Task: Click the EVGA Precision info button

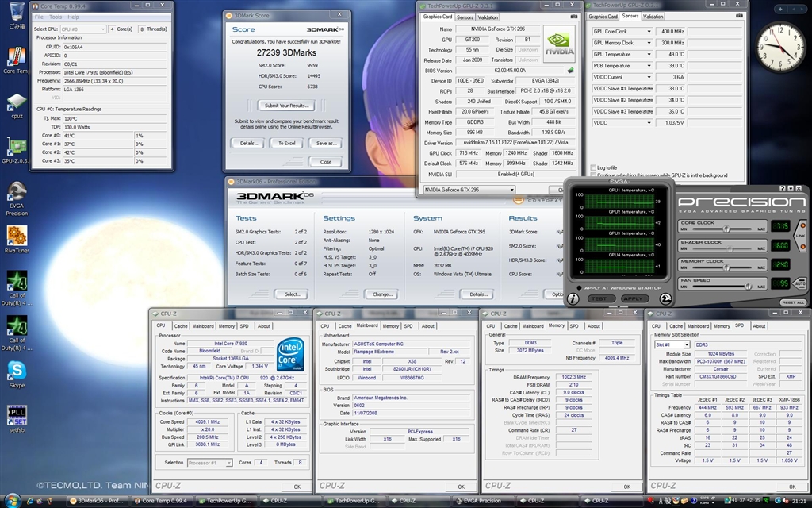Action: point(573,298)
